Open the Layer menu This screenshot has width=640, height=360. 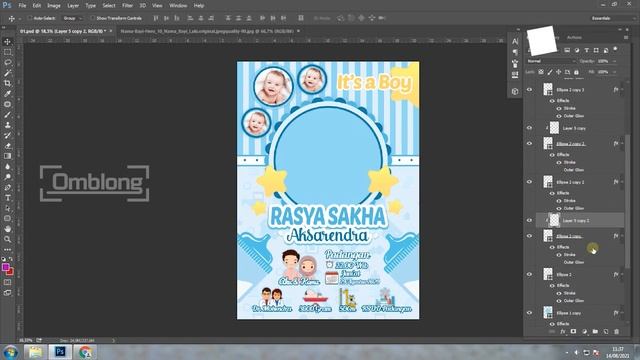click(x=73, y=6)
